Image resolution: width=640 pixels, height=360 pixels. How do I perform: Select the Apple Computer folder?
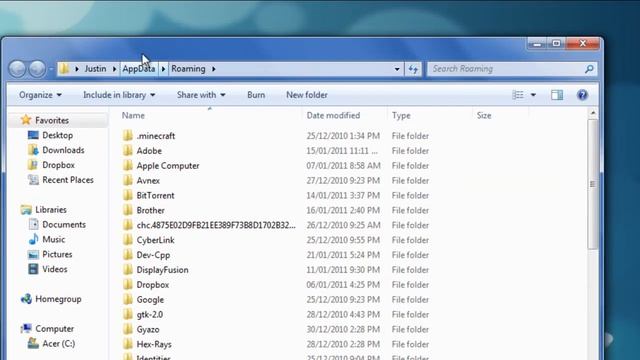(x=168, y=166)
